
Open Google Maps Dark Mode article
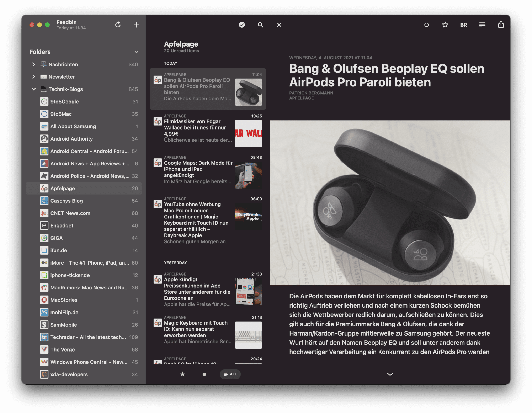[208, 172]
